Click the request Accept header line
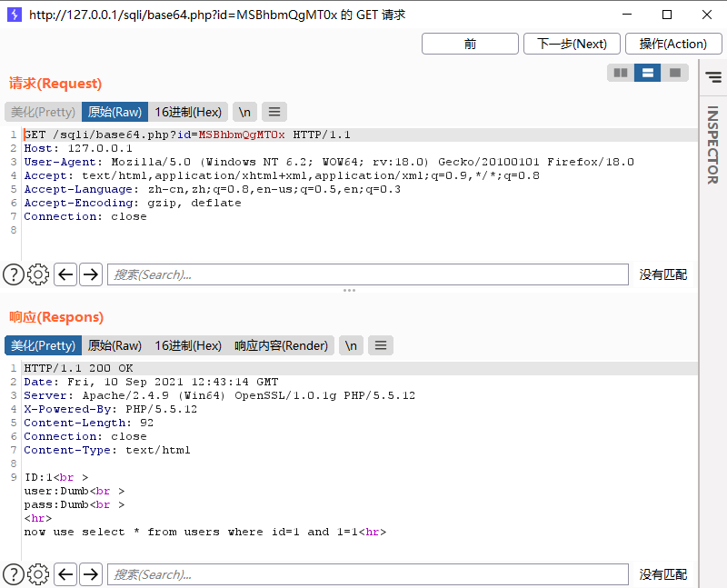 pyautogui.click(x=282, y=175)
